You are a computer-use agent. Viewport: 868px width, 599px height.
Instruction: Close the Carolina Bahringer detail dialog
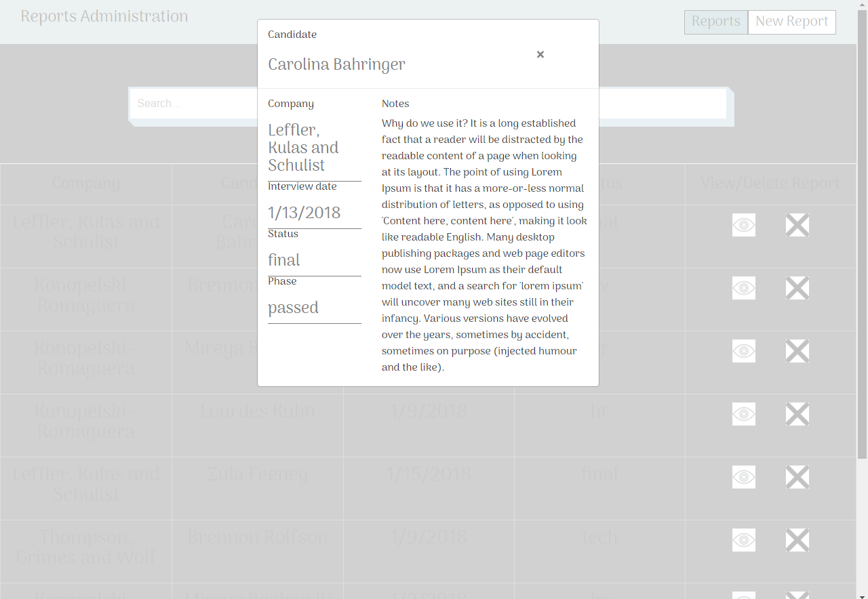click(540, 54)
